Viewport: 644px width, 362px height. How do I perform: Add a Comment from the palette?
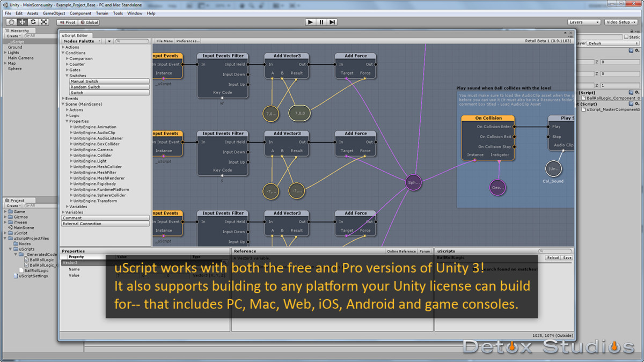click(x=105, y=218)
